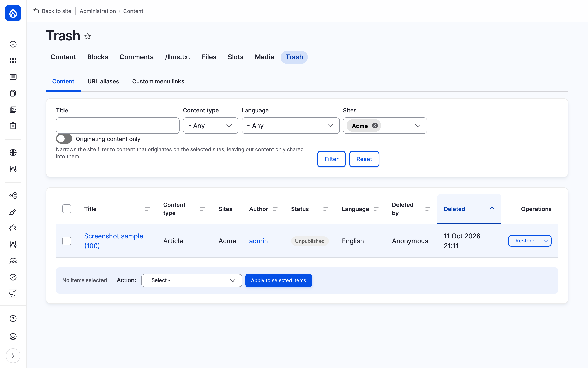Image resolution: width=588 pixels, height=368 pixels.
Task: Switch to the Media tab
Action: click(x=264, y=57)
